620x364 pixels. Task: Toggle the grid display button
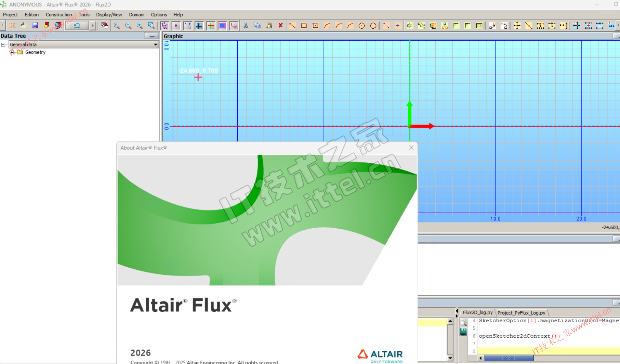pos(199,26)
